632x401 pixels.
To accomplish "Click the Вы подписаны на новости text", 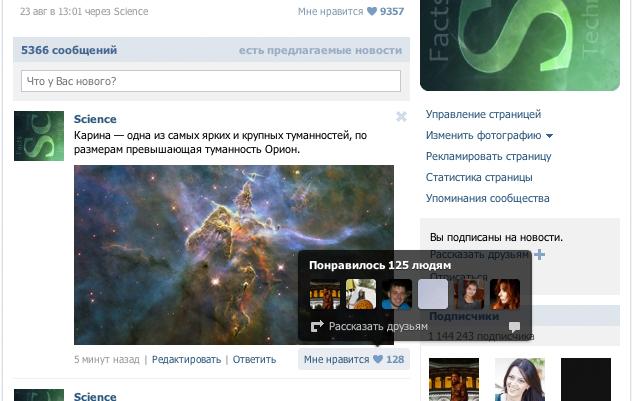I will tap(496, 237).
